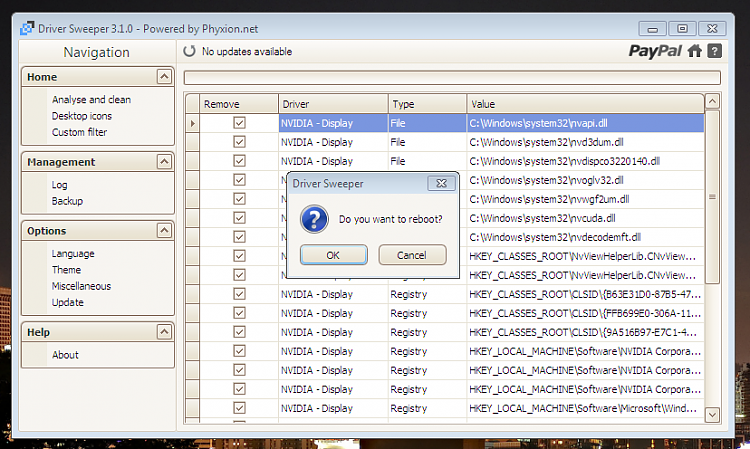Uncheck Remove for CLSID {B63E31D0 row
The height and width of the screenshot is (449, 750).
tap(239, 294)
